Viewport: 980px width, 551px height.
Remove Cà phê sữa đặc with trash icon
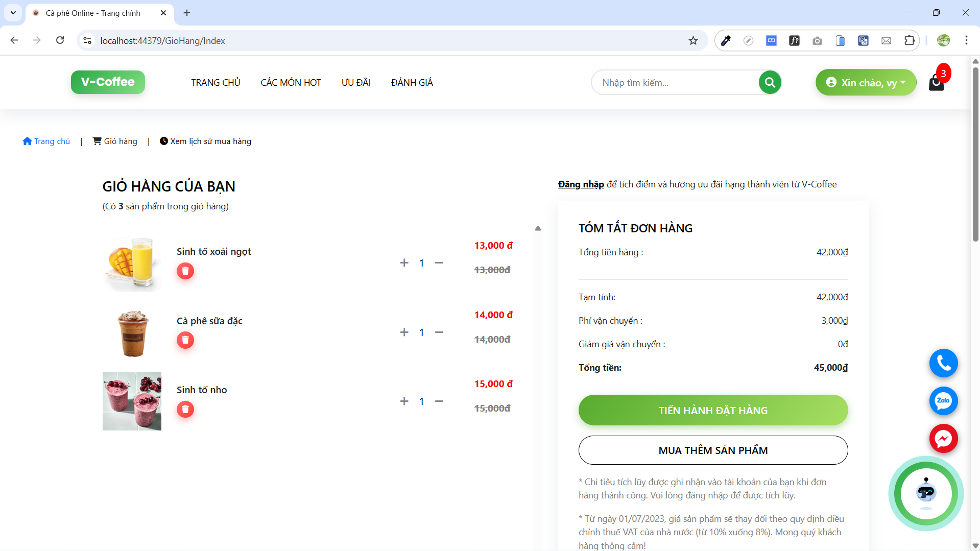pos(185,340)
